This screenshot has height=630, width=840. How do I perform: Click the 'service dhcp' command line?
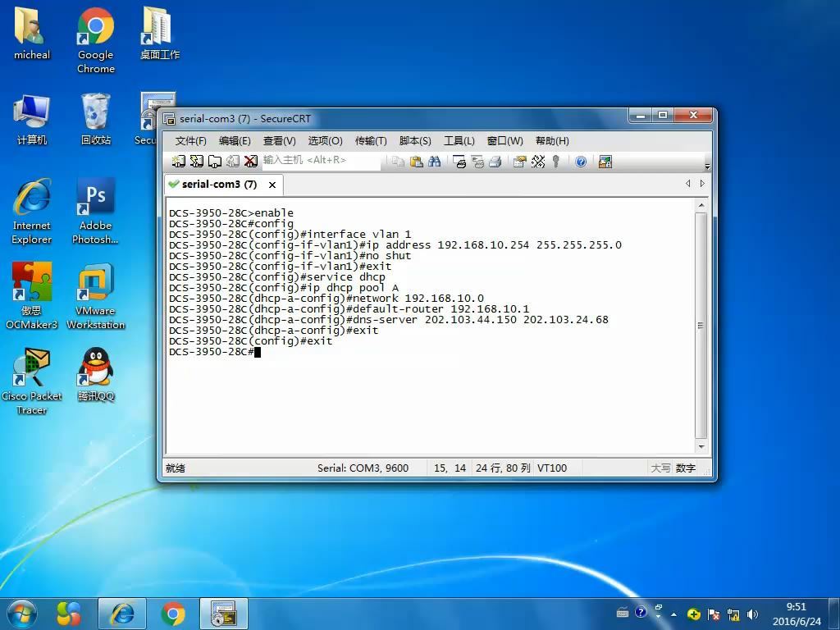(x=277, y=277)
